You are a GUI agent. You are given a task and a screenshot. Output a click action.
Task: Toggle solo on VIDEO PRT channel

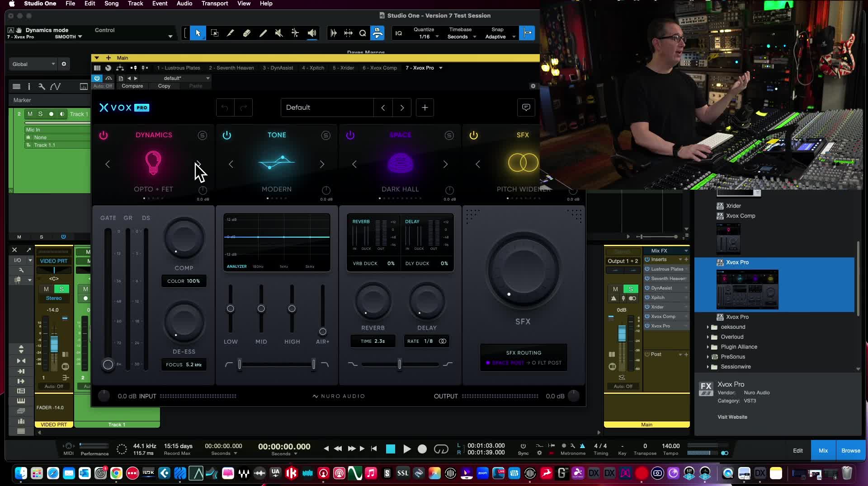point(61,289)
